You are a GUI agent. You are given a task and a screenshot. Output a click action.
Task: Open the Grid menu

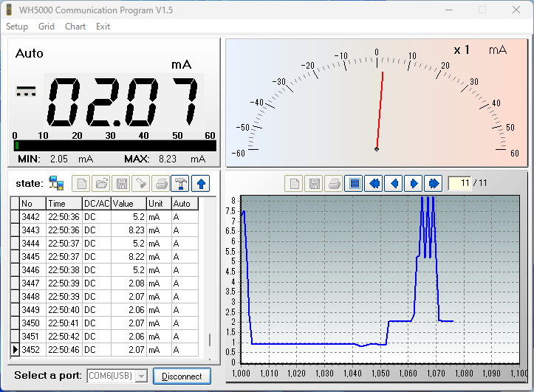click(x=47, y=27)
